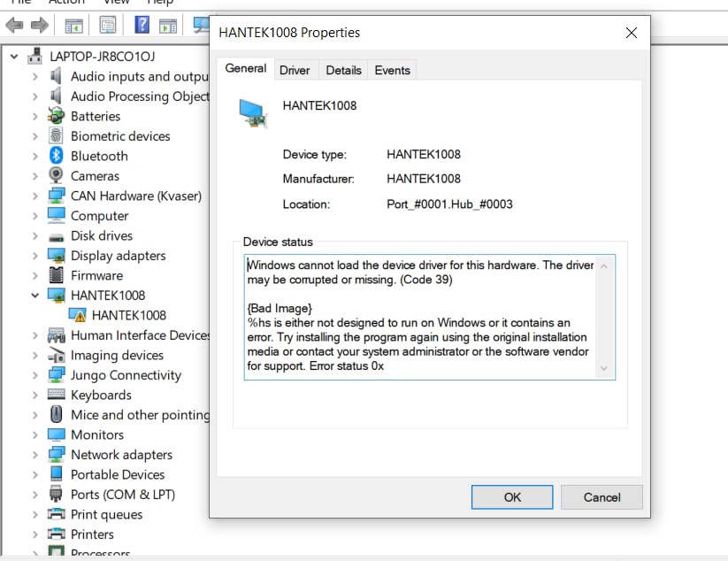The image size is (728, 561).
Task: Open the Events tab
Action: 393,70
